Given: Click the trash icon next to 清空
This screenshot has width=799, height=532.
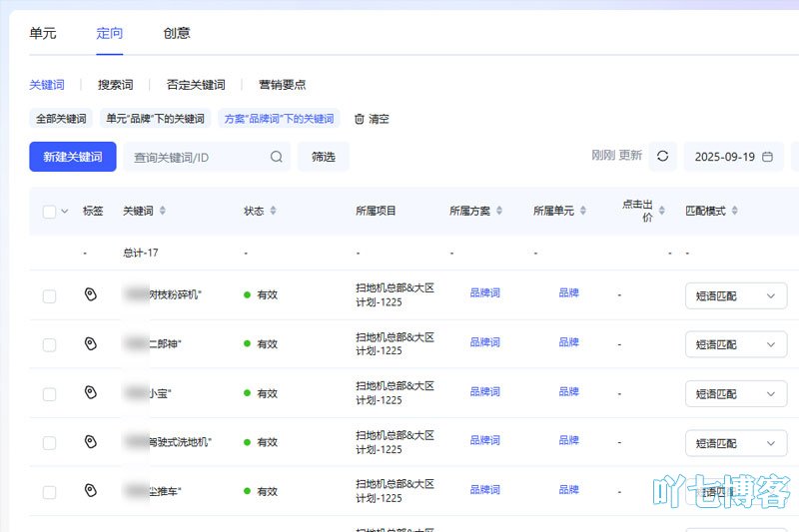Looking at the screenshot, I should pos(360,119).
